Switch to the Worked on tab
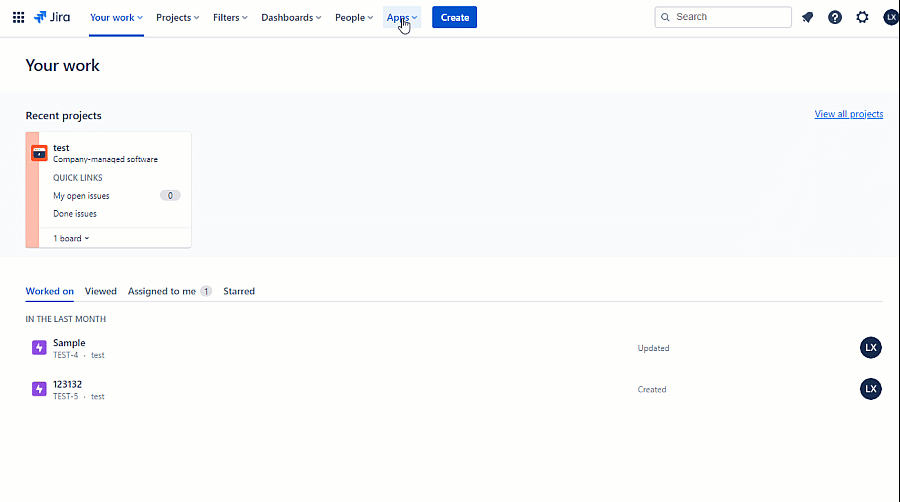Viewport: 900px width, 502px height. tap(49, 291)
